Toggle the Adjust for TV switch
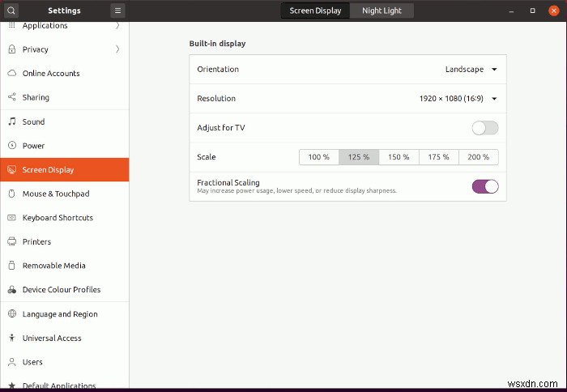This screenshot has width=567, height=392. (x=485, y=128)
